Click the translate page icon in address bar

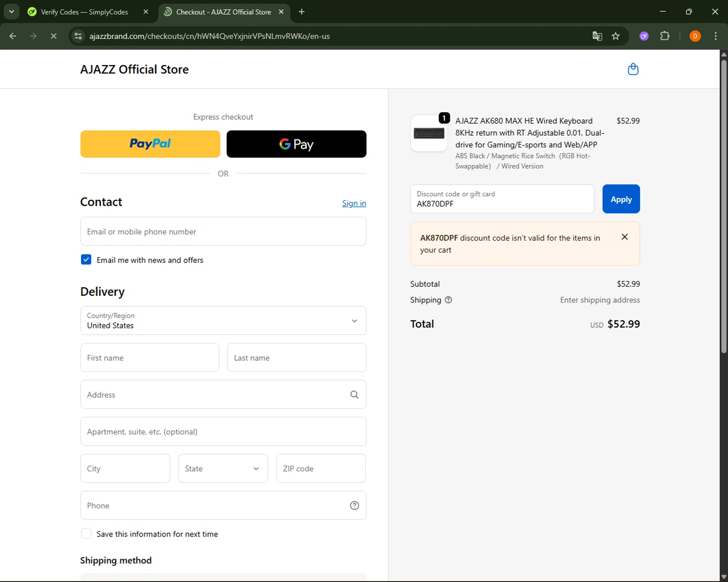tap(597, 36)
